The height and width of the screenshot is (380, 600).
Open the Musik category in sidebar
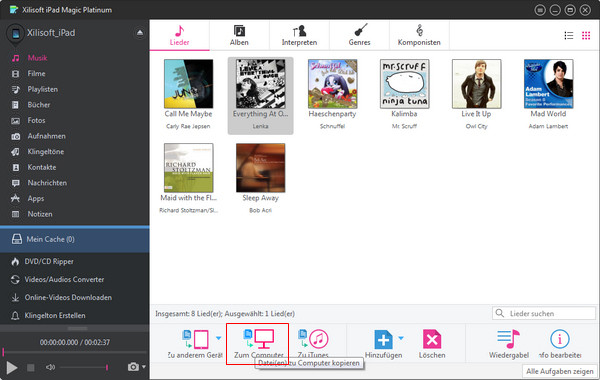tap(37, 58)
